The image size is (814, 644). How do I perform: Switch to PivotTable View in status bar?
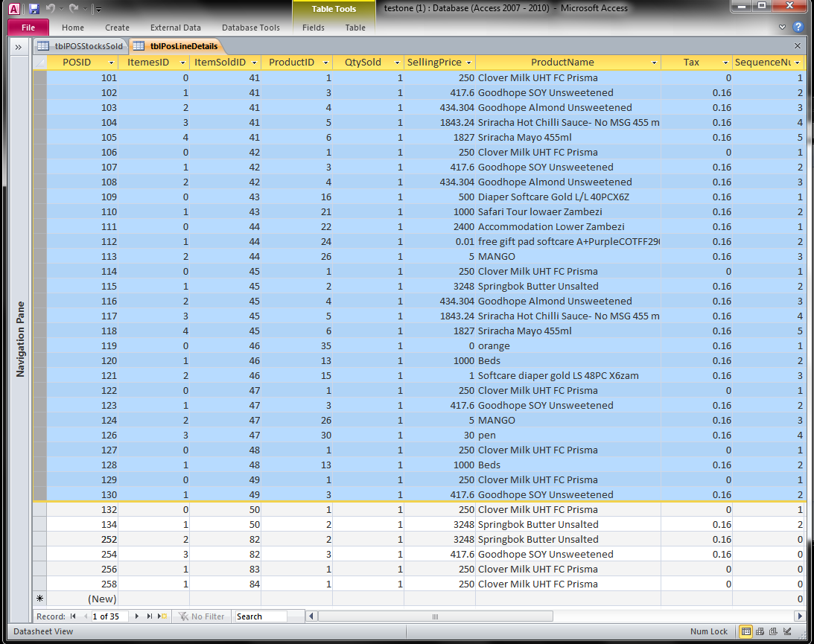(x=761, y=631)
